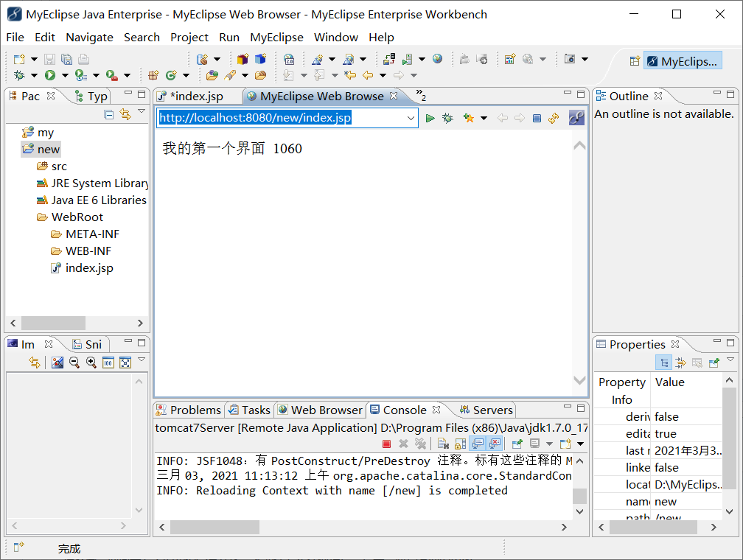Select the Type Hierarchy tab
The image size is (743, 560).
point(91,97)
